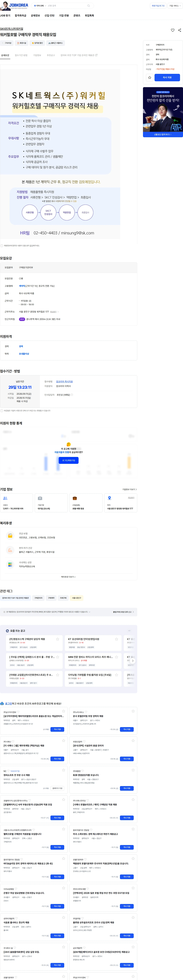Viewport: 183px width, 980px height.
Task: Click the search magnifier icon
Action: (x=89, y=6)
